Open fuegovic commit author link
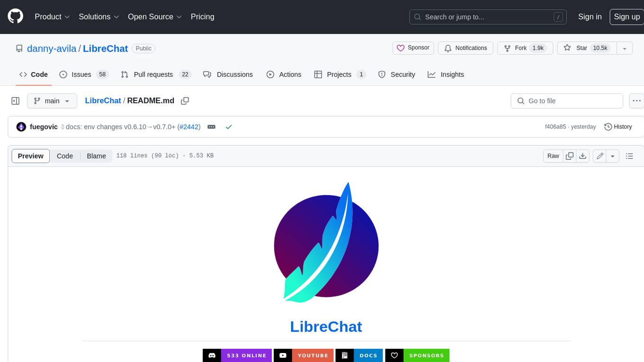 44,127
